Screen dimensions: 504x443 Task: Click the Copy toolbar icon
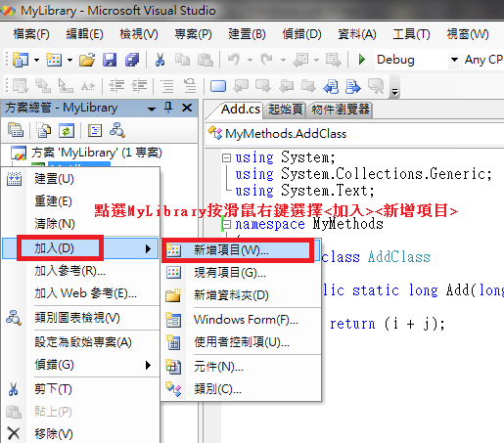(182, 60)
